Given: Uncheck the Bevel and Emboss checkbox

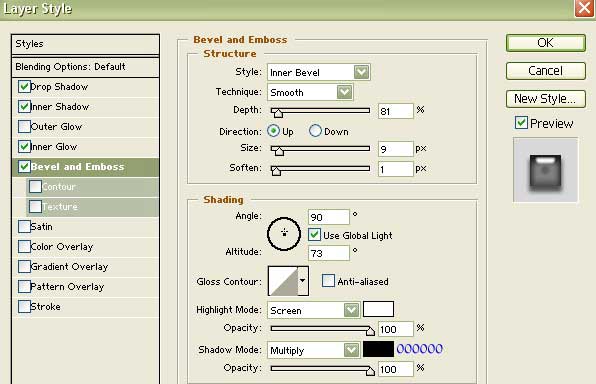Looking at the screenshot, I should click(24, 167).
